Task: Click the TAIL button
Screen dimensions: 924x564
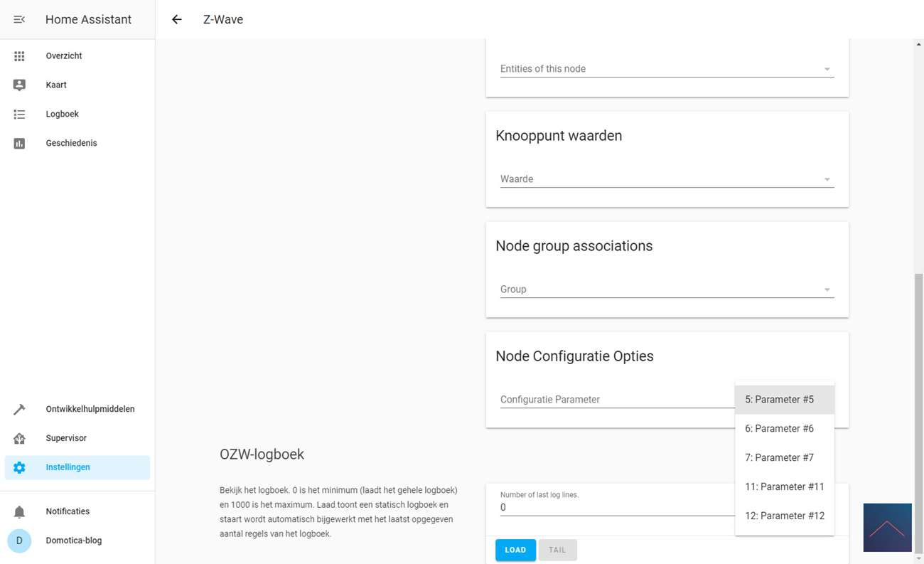Action: pos(557,550)
